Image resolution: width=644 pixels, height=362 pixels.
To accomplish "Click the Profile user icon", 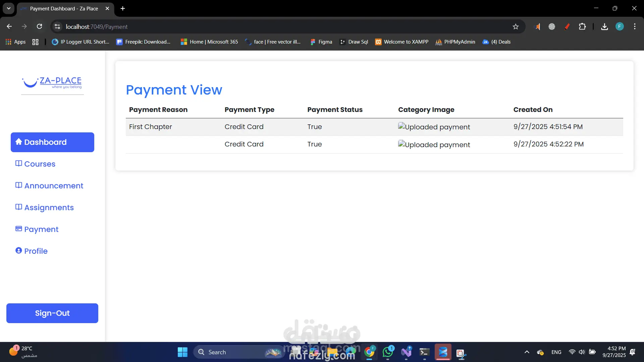I will [x=19, y=251].
